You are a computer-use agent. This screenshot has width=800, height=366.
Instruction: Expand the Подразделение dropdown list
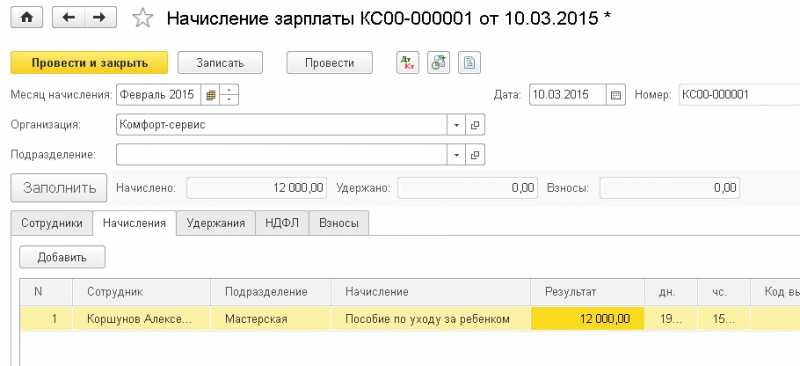coord(457,155)
